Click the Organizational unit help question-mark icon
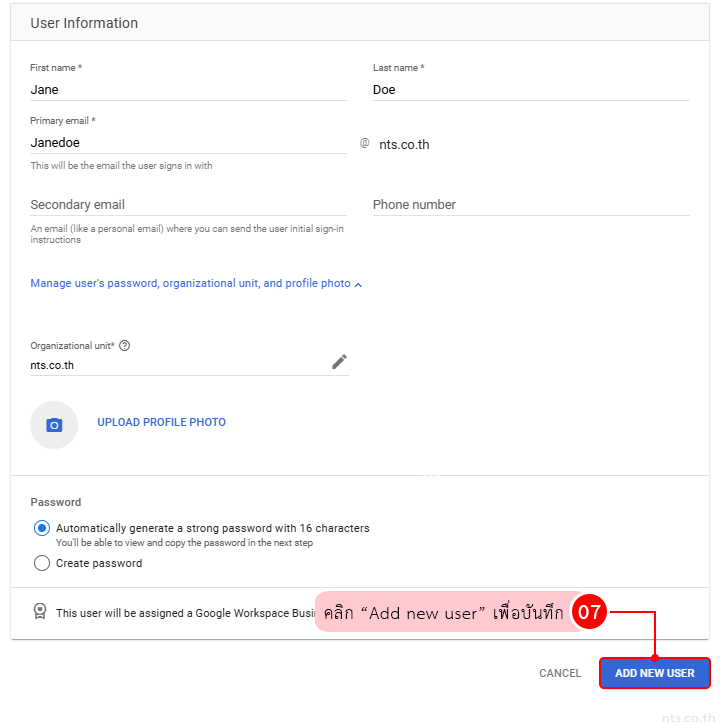This screenshot has width=720, height=727. coord(125,346)
